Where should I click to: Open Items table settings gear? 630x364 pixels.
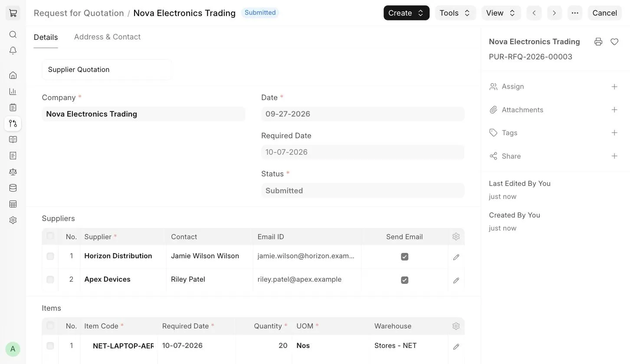point(456,326)
